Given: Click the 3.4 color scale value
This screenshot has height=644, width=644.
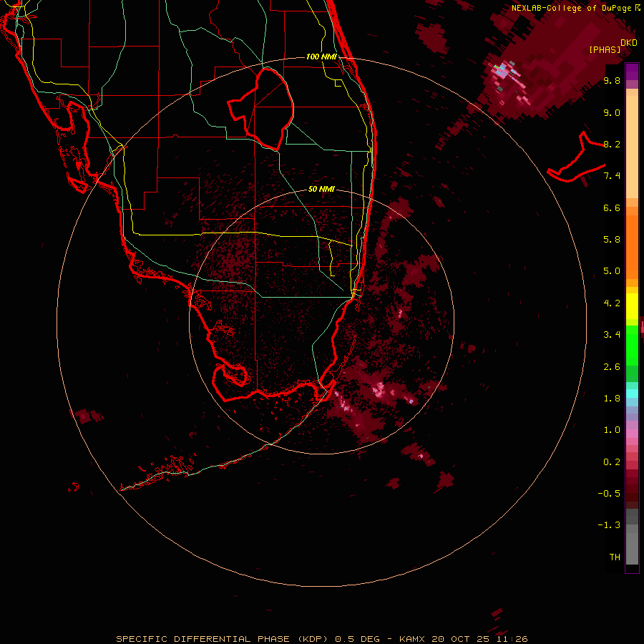Looking at the screenshot, I should [x=612, y=335].
